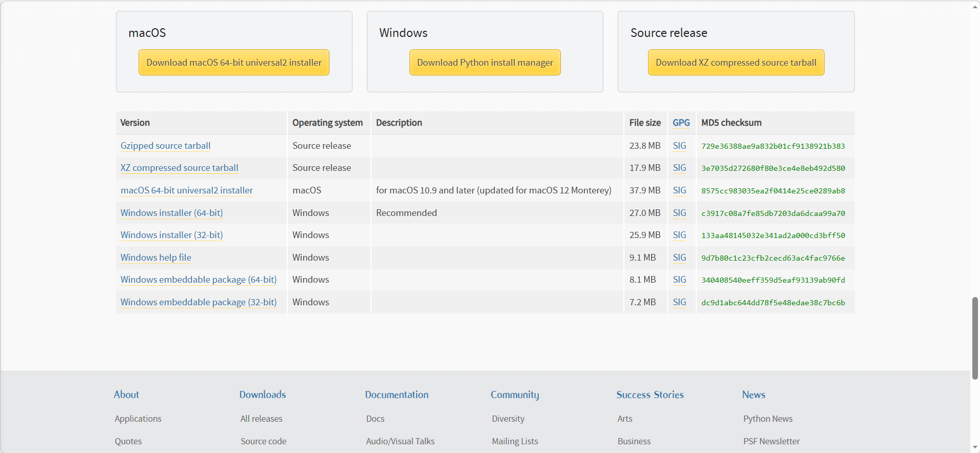This screenshot has width=980, height=453.
Task: Click Download macOS 64-bit universal2 installer button
Action: point(234,63)
